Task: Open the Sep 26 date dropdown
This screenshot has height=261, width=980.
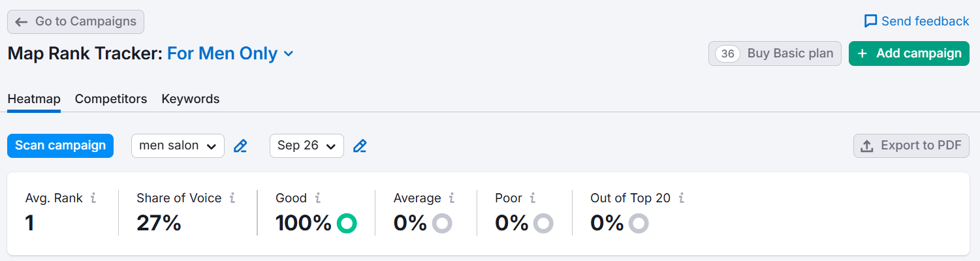Action: (x=306, y=146)
